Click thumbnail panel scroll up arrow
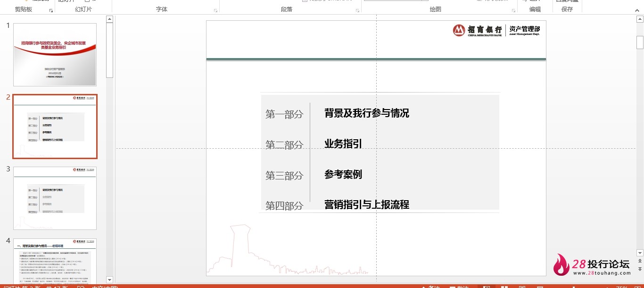The width and height of the screenshot is (644, 288). pos(109,19)
